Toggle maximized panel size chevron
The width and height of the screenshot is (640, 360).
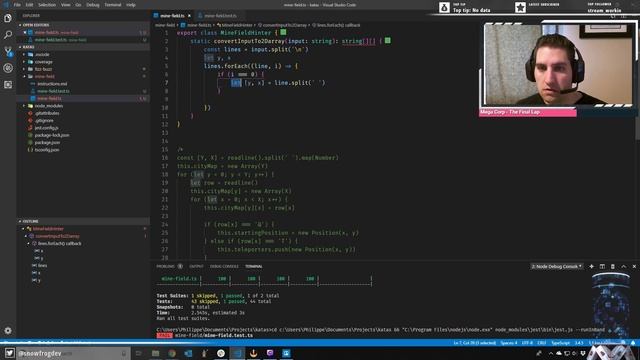tap(624, 267)
